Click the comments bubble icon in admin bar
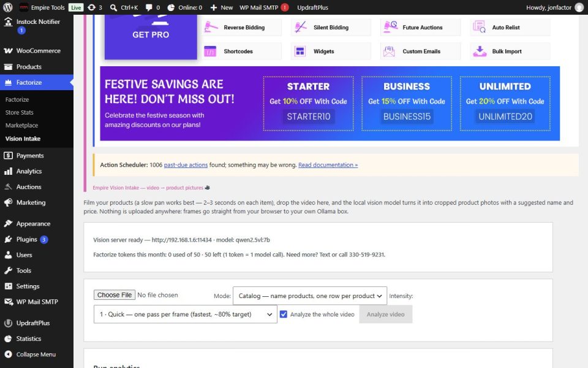Screen dimensions: 588x368 [149, 7]
